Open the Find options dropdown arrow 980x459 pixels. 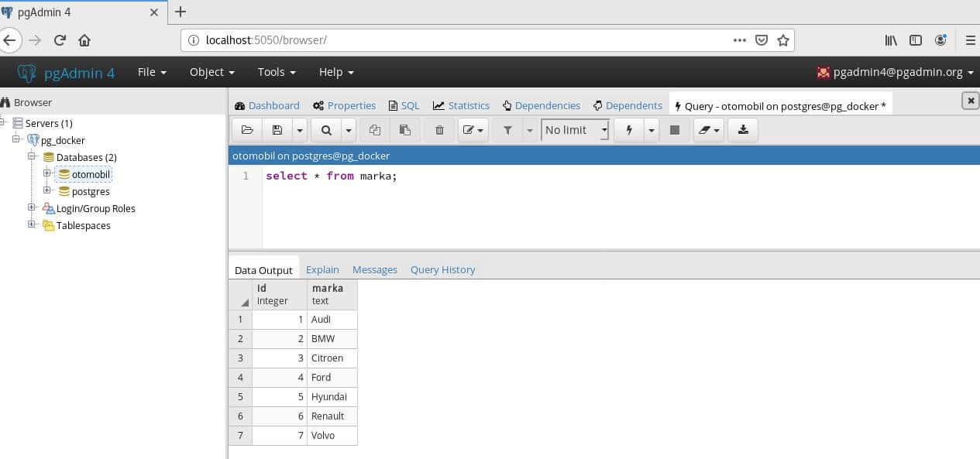[x=349, y=130]
